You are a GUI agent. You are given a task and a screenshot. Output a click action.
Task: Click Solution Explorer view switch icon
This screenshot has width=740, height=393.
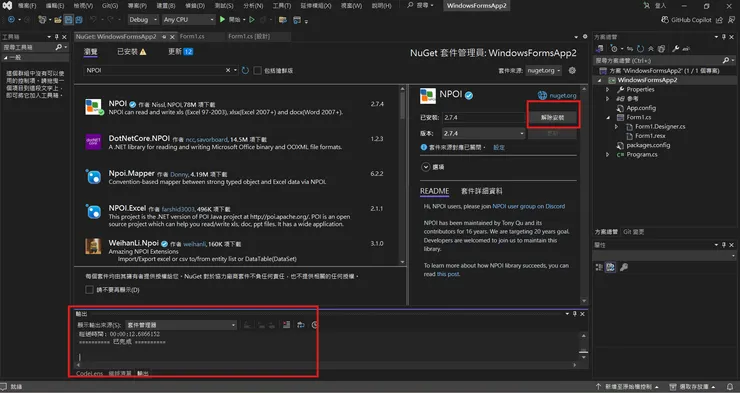click(x=600, y=49)
